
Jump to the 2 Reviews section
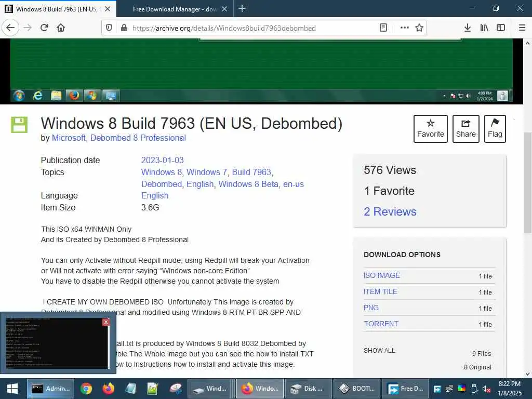click(390, 212)
